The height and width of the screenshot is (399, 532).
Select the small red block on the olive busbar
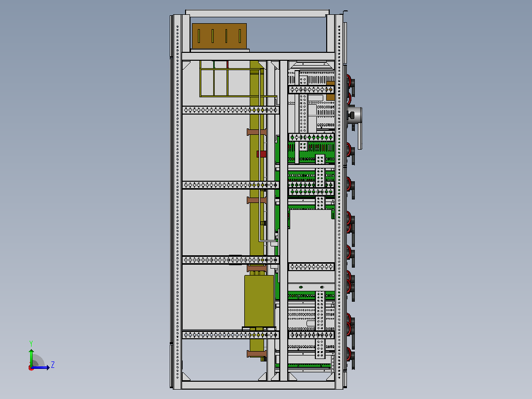[261, 154]
